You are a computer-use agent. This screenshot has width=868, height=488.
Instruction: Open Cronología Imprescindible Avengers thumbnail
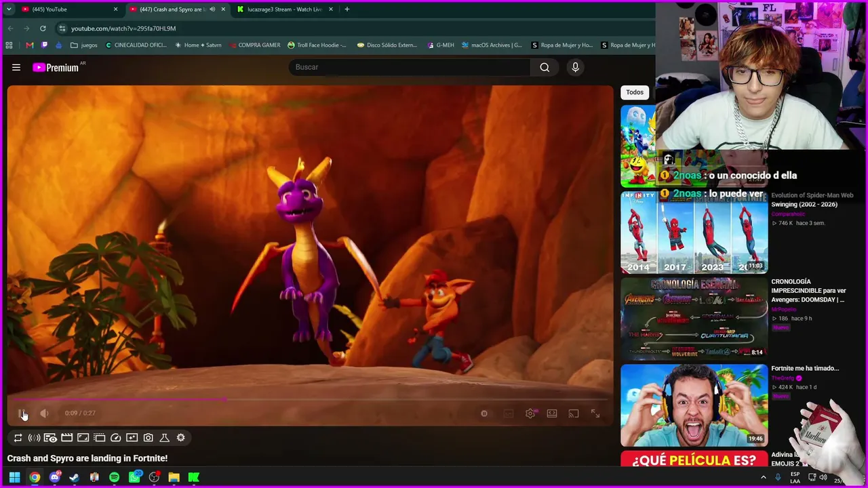pyautogui.click(x=694, y=318)
